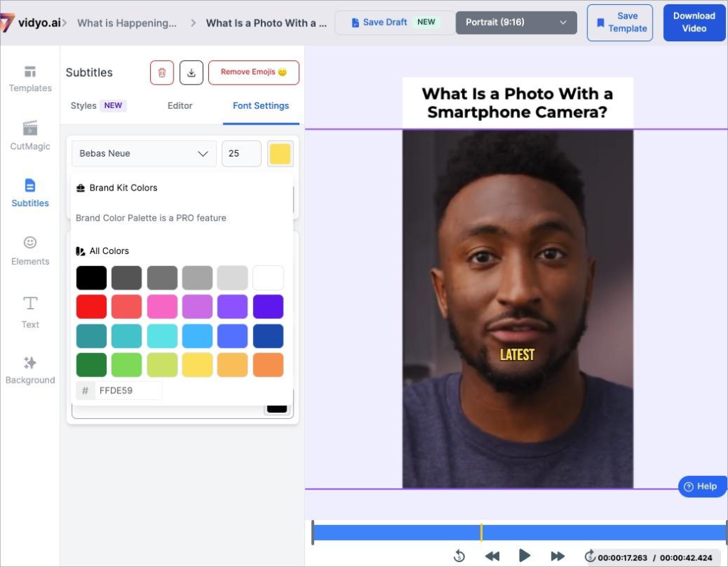Pick the red color swatch
Image resolution: width=728 pixels, height=567 pixels.
pos(91,307)
